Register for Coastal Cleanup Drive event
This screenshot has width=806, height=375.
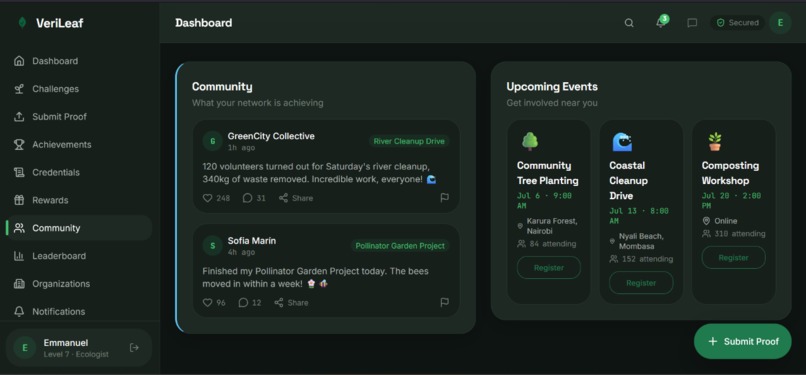641,283
